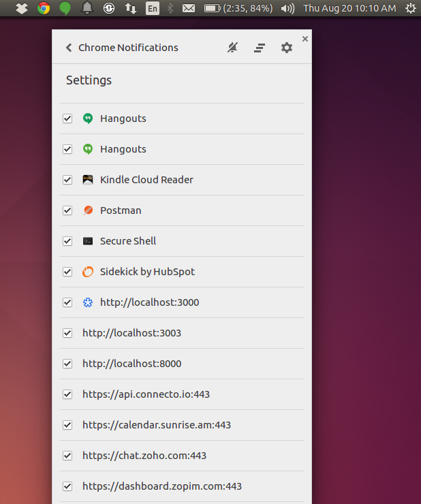Uncheck the second Hangouts checkbox

click(x=67, y=149)
